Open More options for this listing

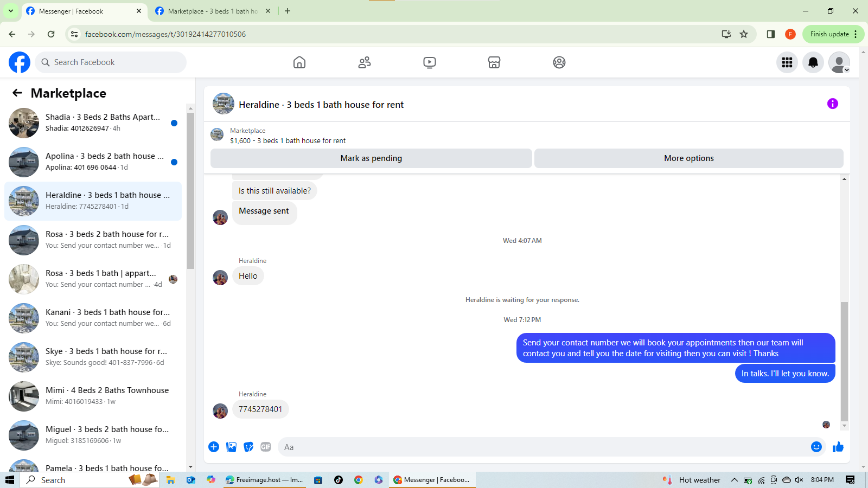(689, 158)
